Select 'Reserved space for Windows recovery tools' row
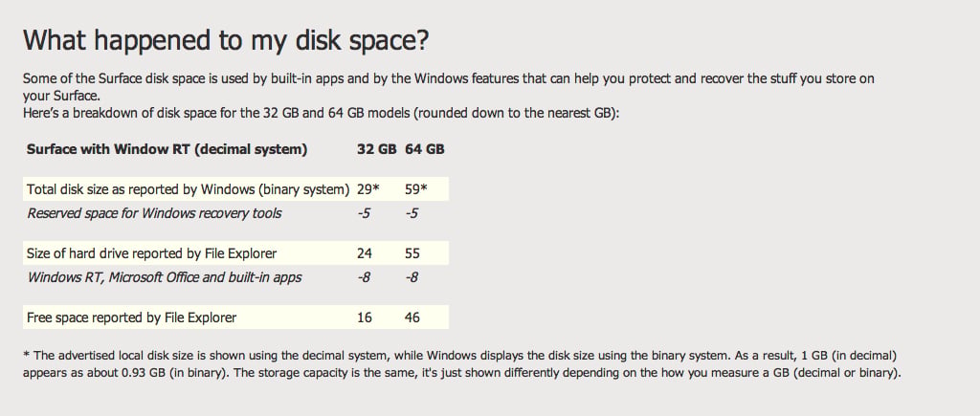980x416 pixels. click(235, 213)
